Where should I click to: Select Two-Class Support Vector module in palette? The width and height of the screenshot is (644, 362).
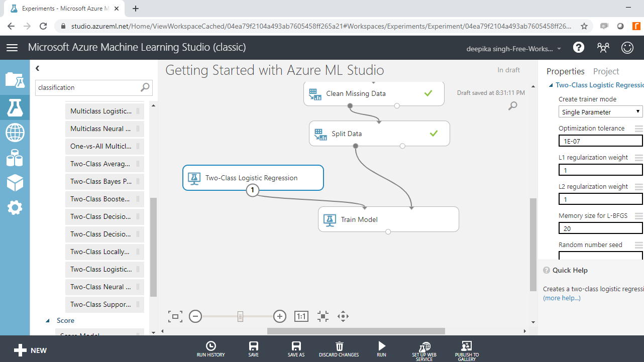(104, 305)
